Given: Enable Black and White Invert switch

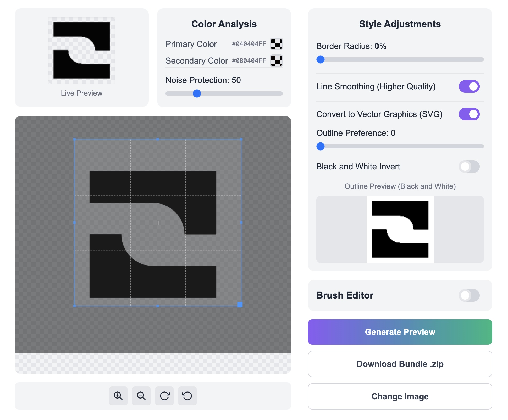Looking at the screenshot, I should pos(469,167).
